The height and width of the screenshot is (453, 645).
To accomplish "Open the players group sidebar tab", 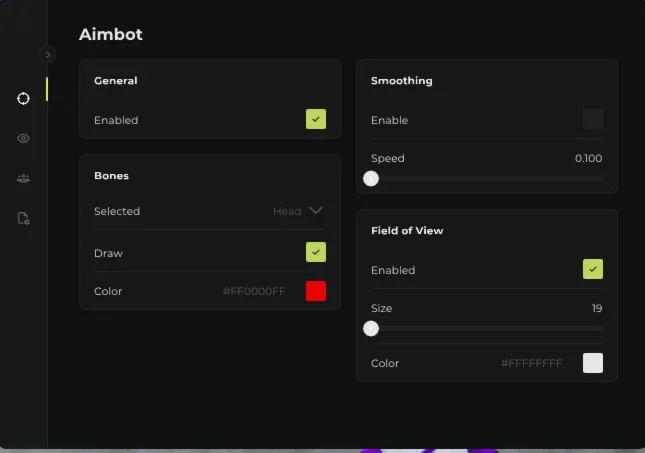I will pyautogui.click(x=23, y=178).
